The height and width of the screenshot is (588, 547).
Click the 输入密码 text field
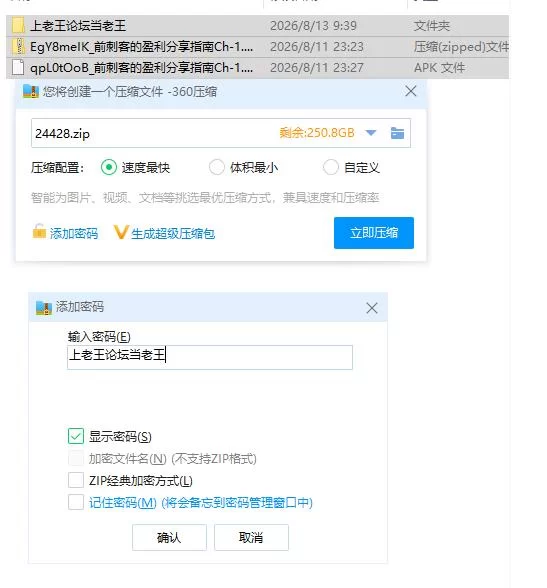210,357
